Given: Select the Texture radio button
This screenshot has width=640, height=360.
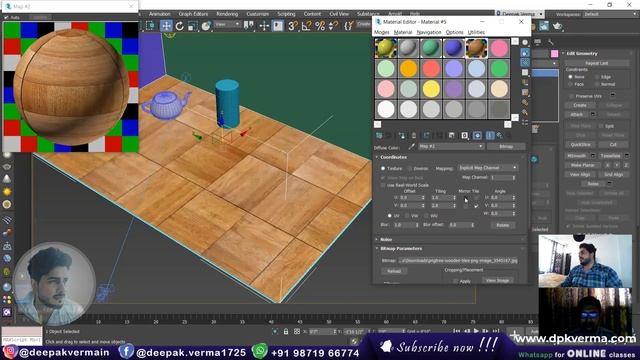Looking at the screenshot, I should [x=383, y=168].
